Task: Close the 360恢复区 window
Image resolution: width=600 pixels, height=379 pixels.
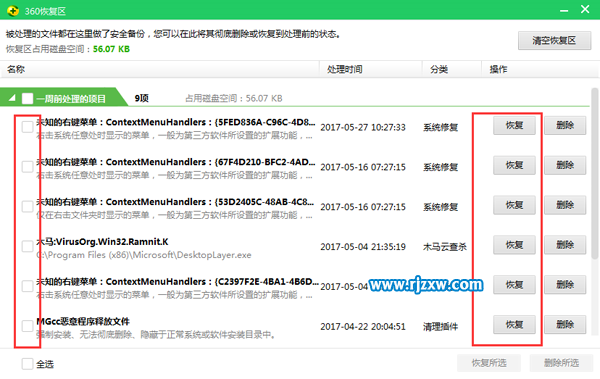Action: click(x=585, y=9)
